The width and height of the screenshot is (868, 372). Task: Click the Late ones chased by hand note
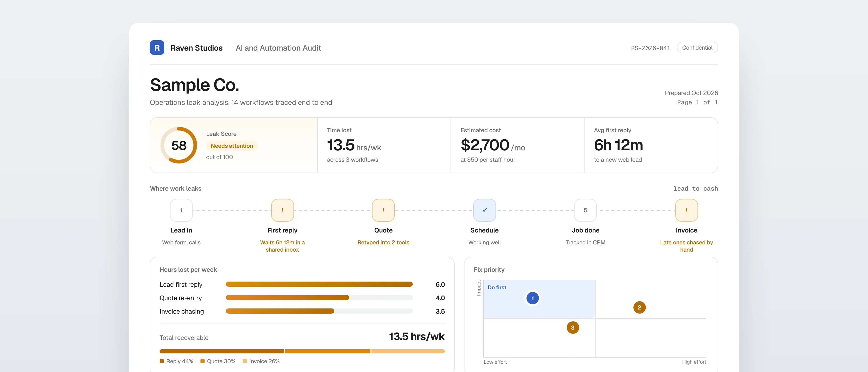tap(686, 246)
